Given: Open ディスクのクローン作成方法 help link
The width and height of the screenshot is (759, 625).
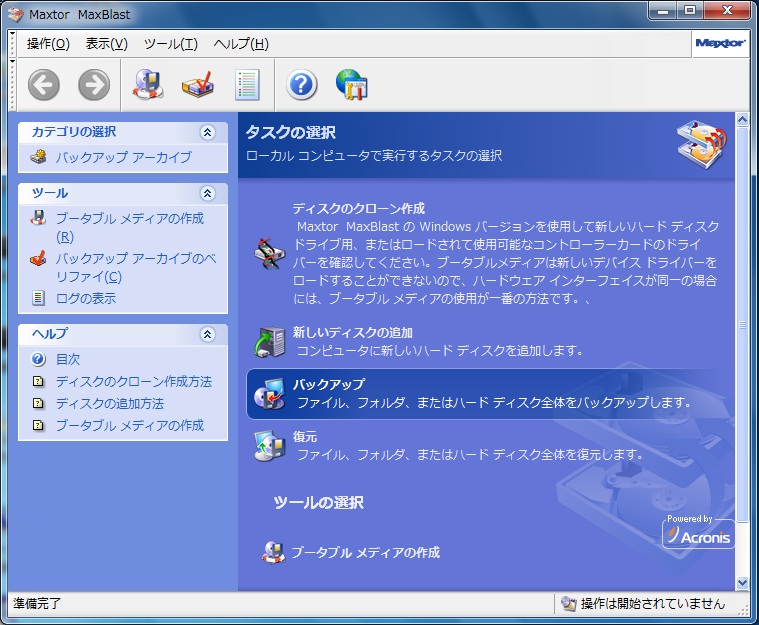Looking at the screenshot, I should (x=134, y=381).
